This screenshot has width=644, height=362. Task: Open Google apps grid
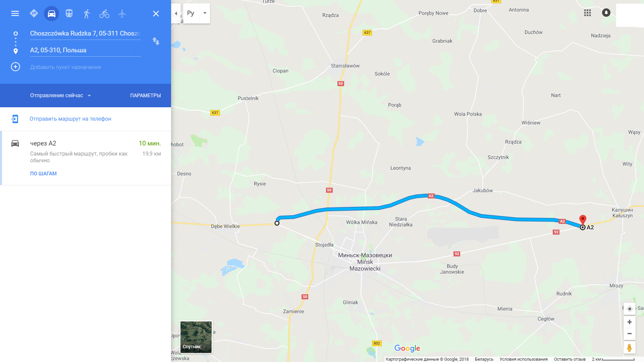(587, 13)
